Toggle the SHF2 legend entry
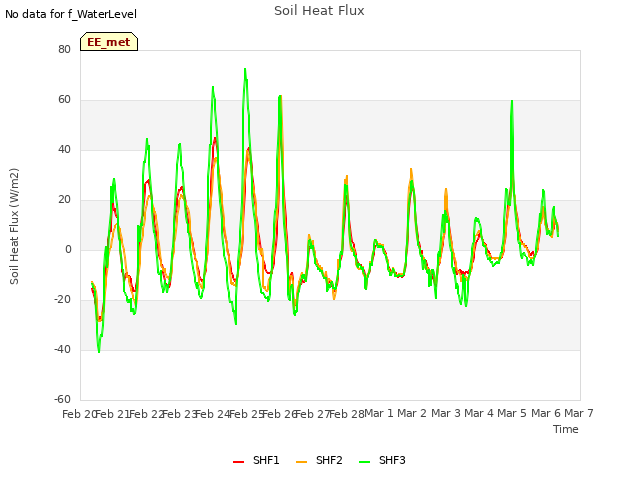Image resolution: width=640 pixels, height=480 pixels. click(319, 460)
